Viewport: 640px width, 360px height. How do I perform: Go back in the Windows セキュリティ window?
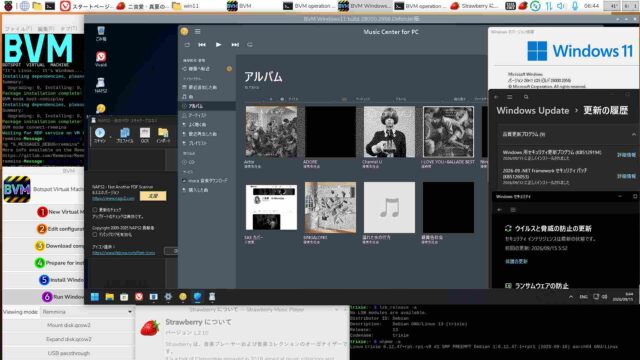(500, 209)
